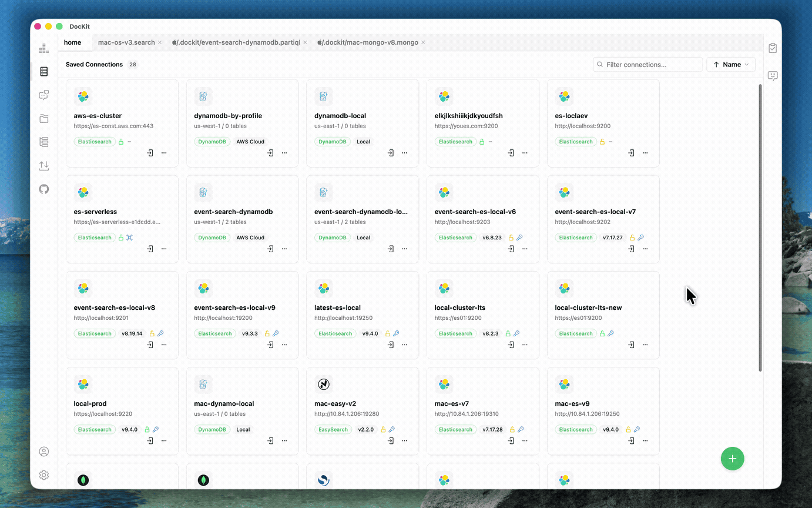Switch to mac-mongo-v8.mongo tab
The width and height of the screenshot is (812, 508).
point(368,42)
